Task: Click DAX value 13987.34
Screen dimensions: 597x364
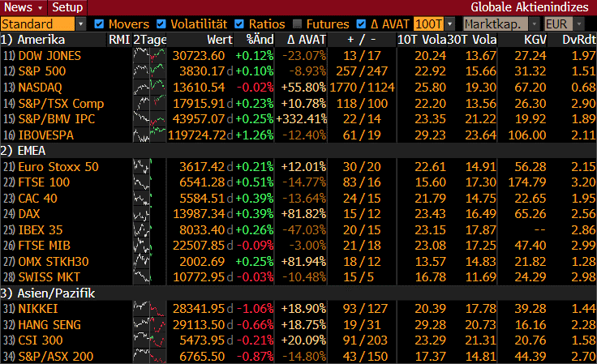Action: 199,214
